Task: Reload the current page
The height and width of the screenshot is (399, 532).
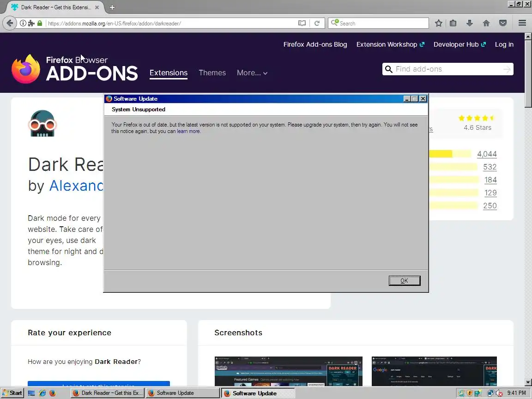Action: (317, 23)
